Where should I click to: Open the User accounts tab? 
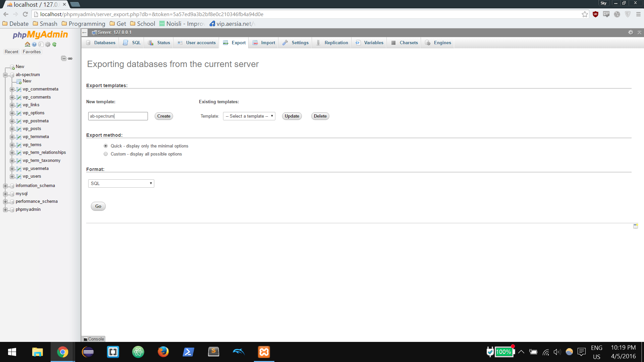point(197,43)
